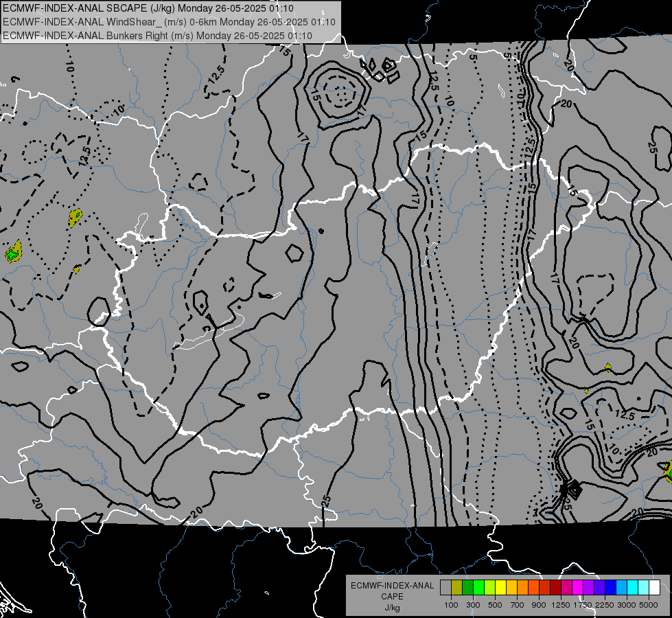Click the Bunkers Right title line
672x618 pixels.
click(157, 36)
